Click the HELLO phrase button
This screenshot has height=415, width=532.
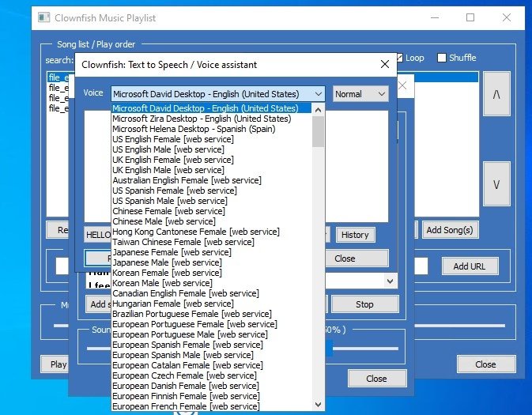[97, 235]
